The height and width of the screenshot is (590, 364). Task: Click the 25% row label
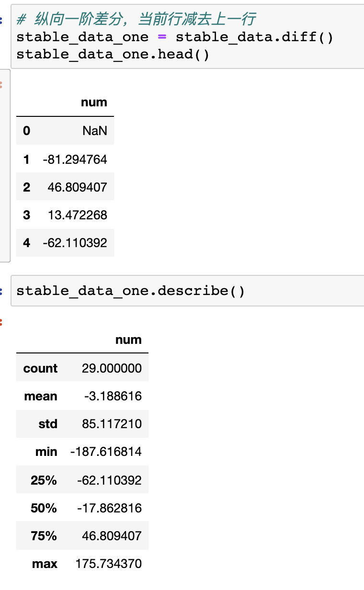pos(44,480)
